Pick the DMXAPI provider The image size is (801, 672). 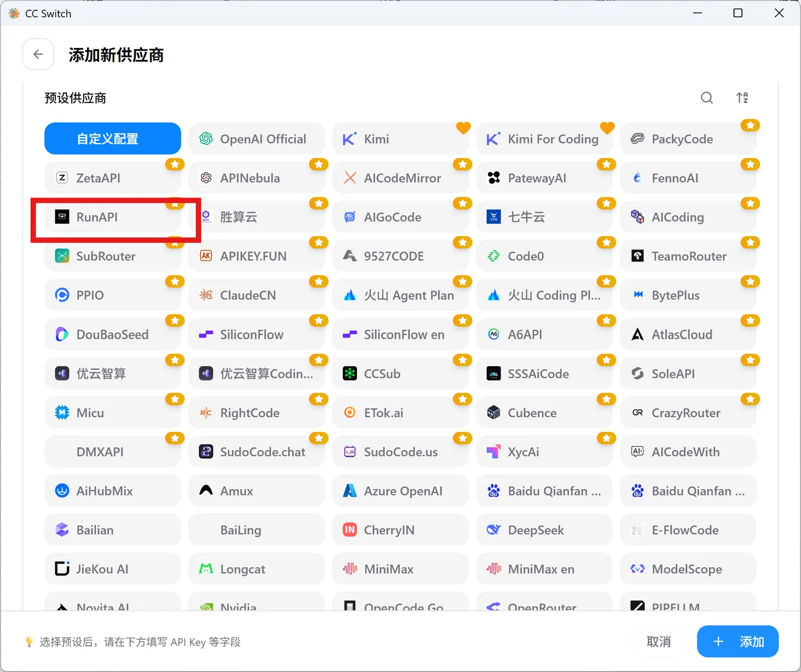click(113, 451)
